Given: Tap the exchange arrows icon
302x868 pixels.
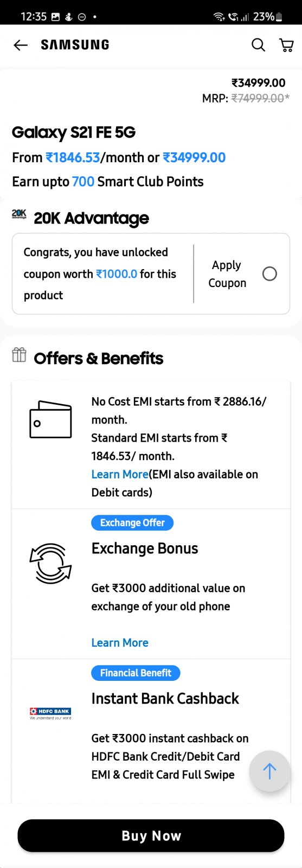Looking at the screenshot, I should click(x=50, y=564).
